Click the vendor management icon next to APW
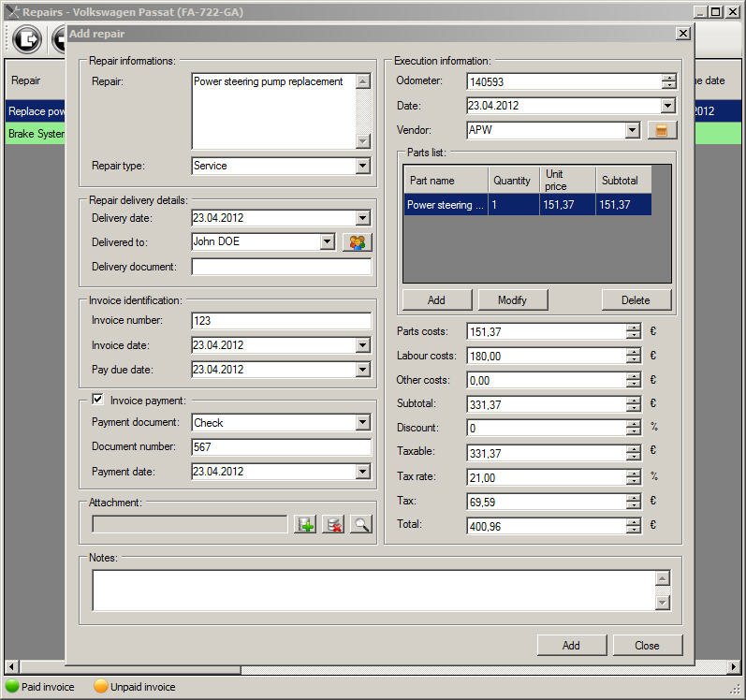The width and height of the screenshot is (746, 700). pos(662,130)
